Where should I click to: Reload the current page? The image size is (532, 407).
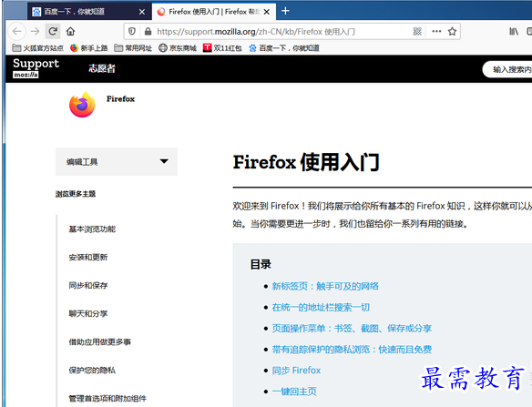tap(53, 32)
